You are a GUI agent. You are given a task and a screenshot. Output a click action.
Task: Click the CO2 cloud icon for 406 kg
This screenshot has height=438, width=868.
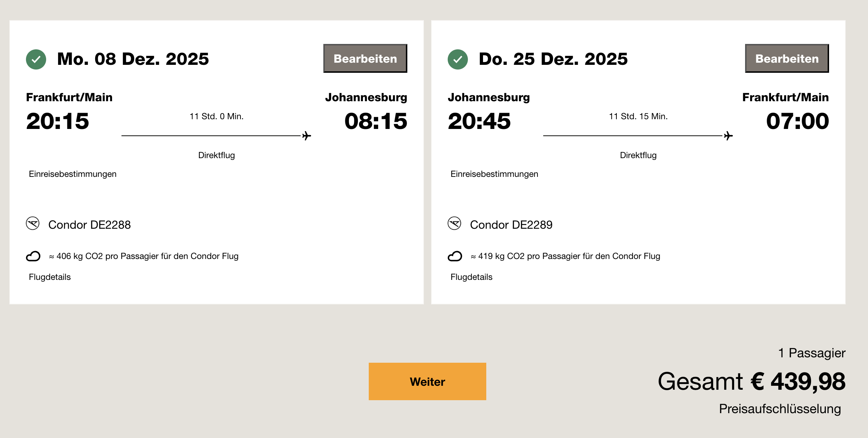(33, 256)
